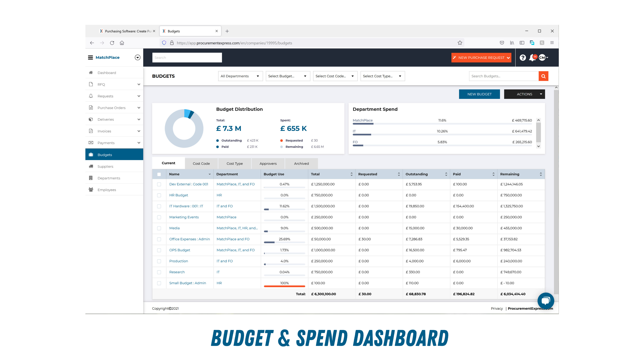Click the top Search input field

(x=187, y=58)
